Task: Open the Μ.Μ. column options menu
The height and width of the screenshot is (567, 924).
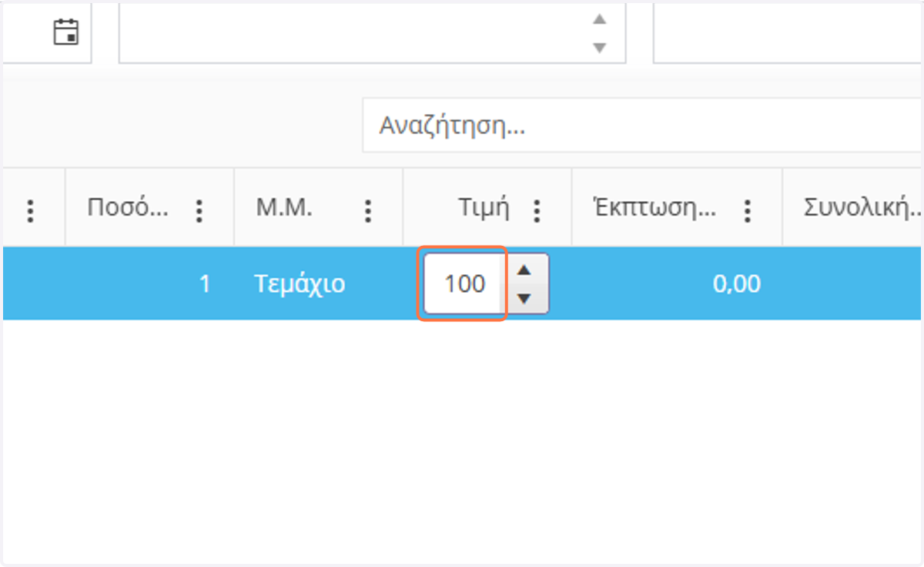Action: (368, 210)
